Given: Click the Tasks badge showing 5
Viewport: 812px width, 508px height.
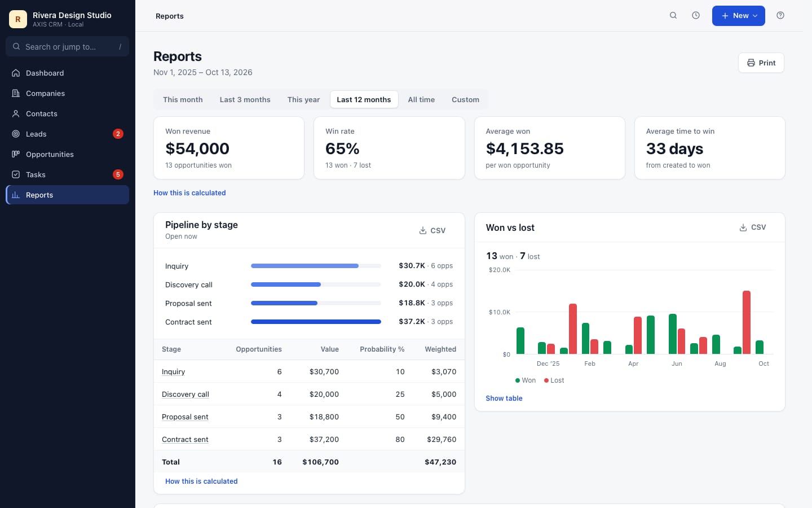Looking at the screenshot, I should pos(118,174).
